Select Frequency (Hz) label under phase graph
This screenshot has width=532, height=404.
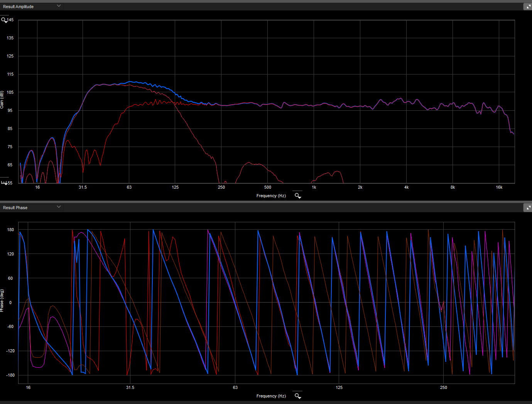coord(271,396)
